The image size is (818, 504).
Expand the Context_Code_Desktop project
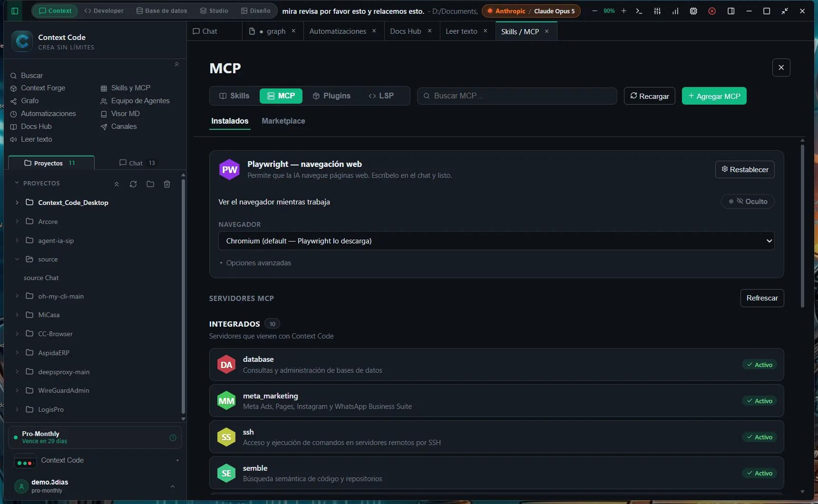[17, 203]
